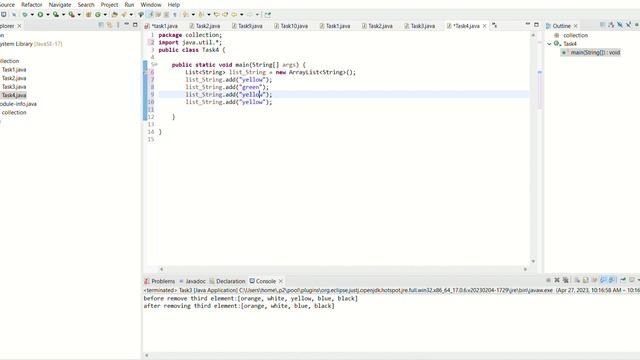Toggle Show Console When Output Changes
The height and width of the screenshot is (360, 640).
pos(603,280)
